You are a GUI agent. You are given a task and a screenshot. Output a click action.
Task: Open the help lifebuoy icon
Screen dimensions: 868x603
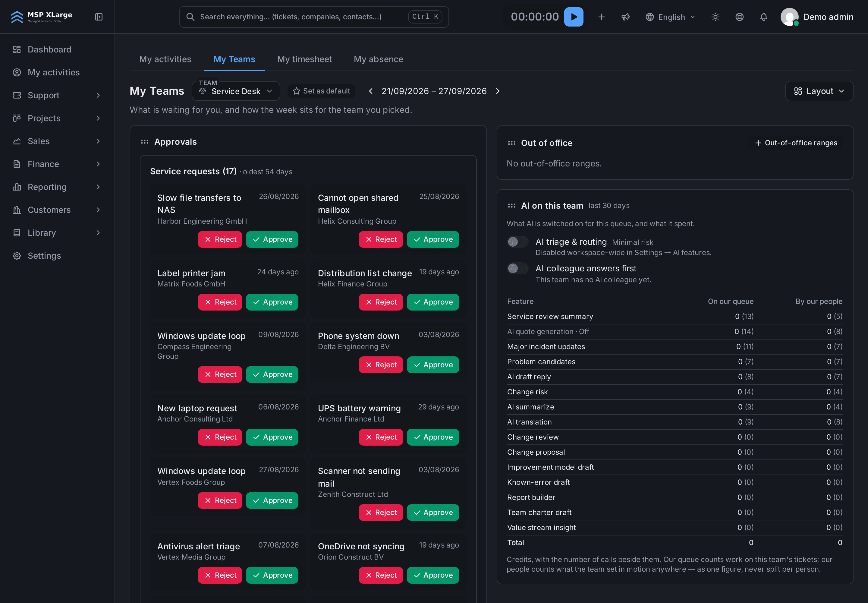pyautogui.click(x=739, y=17)
